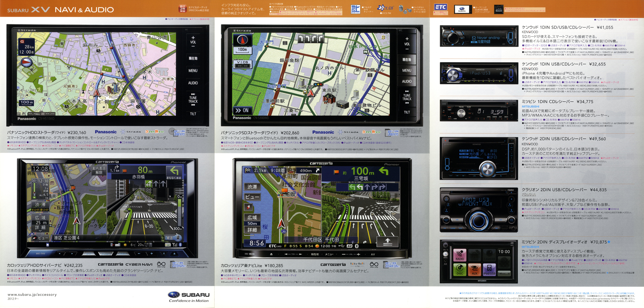Click 千代田区 千代田 address on Raku Navi
The width and height of the screenshot is (644, 308).
pyautogui.click(x=321, y=240)
